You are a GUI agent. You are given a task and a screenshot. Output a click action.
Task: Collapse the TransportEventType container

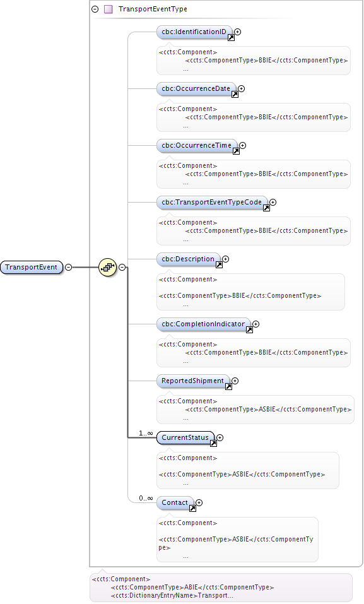pyautogui.click(x=95, y=9)
